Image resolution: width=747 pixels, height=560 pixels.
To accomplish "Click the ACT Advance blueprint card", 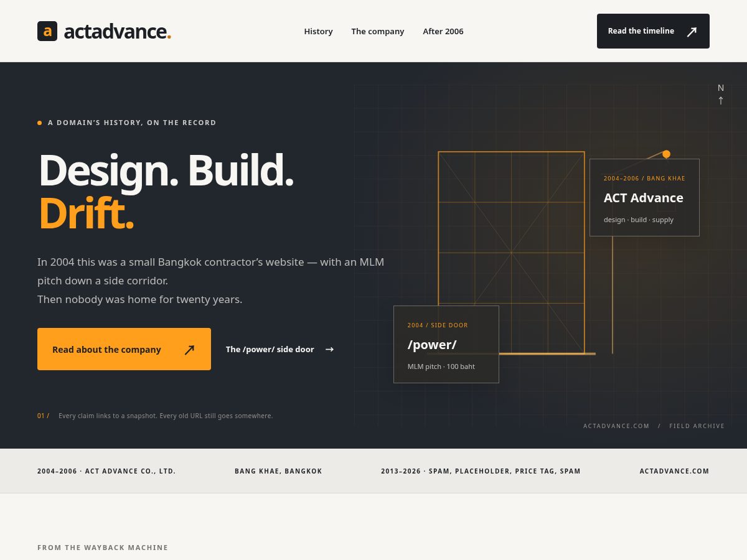I will tap(644, 197).
